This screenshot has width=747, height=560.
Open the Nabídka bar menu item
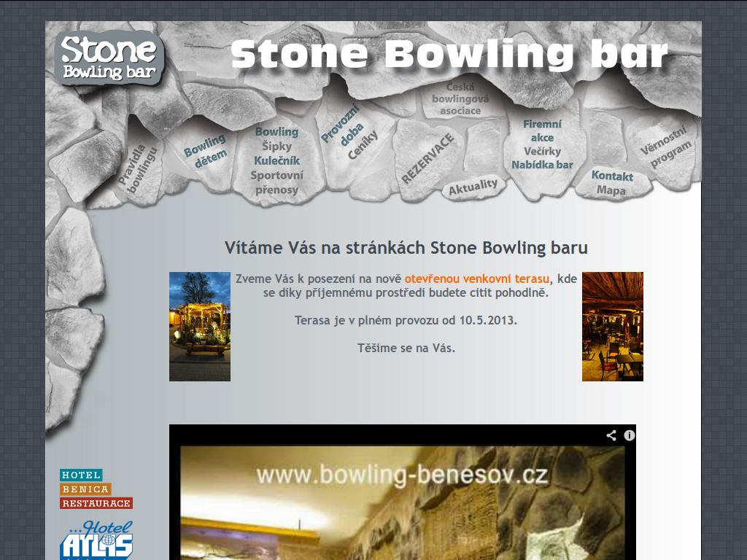(x=542, y=165)
